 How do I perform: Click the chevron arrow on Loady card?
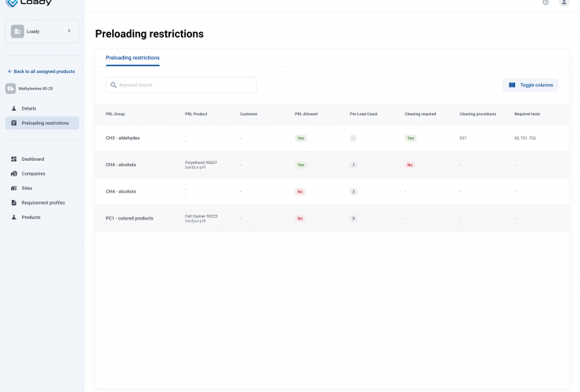point(69,31)
